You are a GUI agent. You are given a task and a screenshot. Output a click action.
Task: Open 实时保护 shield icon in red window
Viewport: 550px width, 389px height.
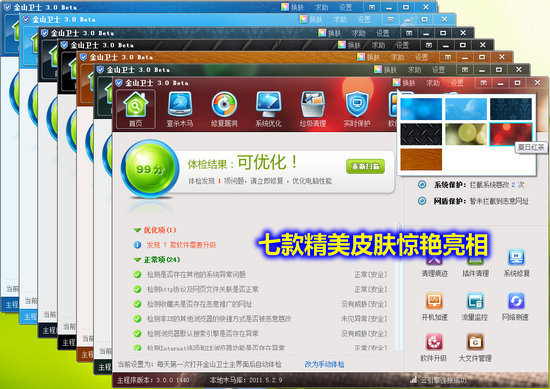point(357,109)
